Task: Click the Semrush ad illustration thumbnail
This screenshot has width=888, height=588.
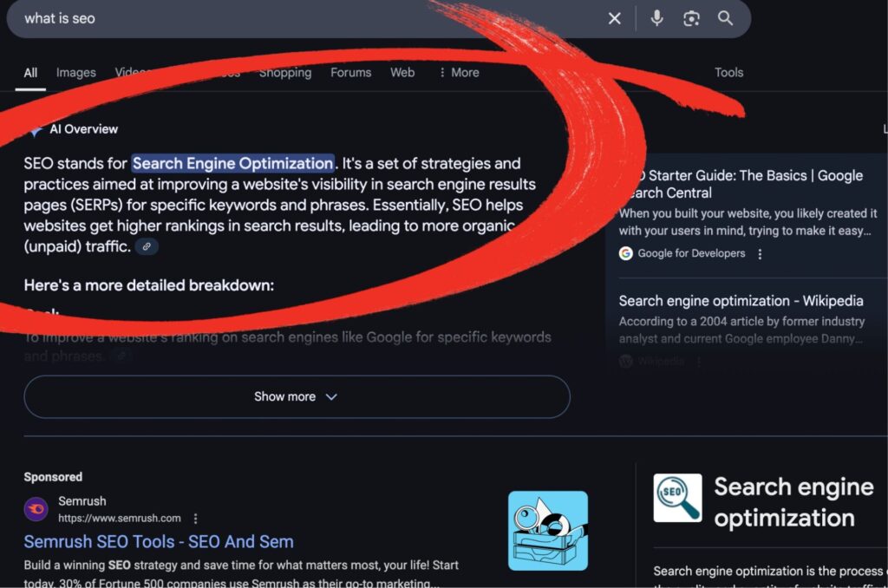Action: 548,530
